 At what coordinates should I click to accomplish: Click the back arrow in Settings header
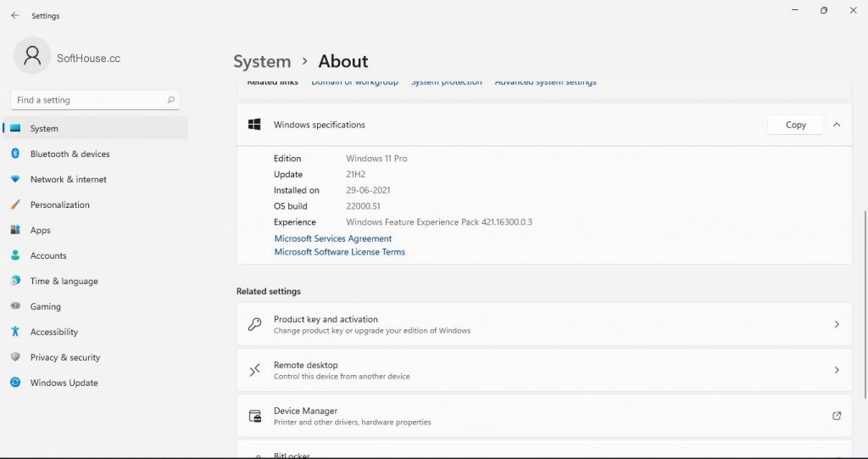pyautogui.click(x=15, y=15)
